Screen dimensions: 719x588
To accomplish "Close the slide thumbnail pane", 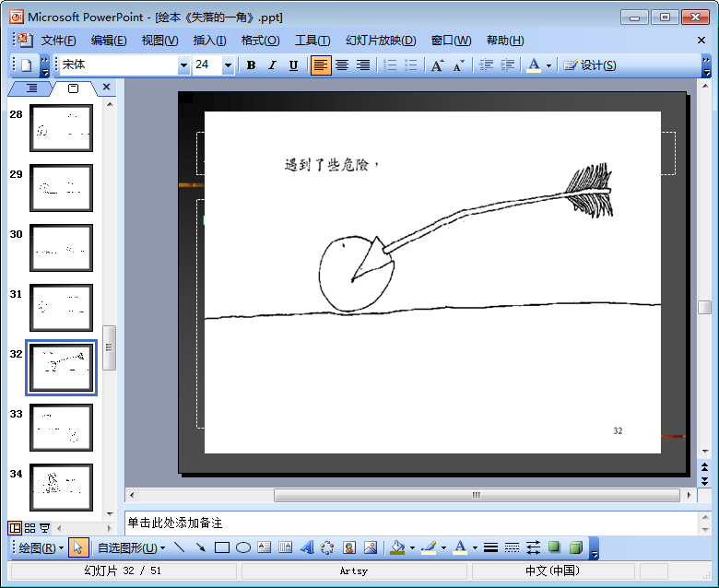I will pos(106,87).
